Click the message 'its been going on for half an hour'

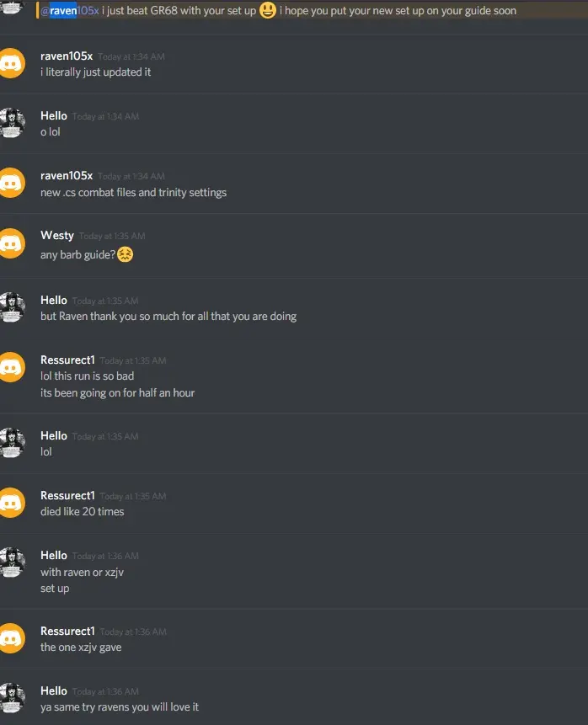(117, 392)
